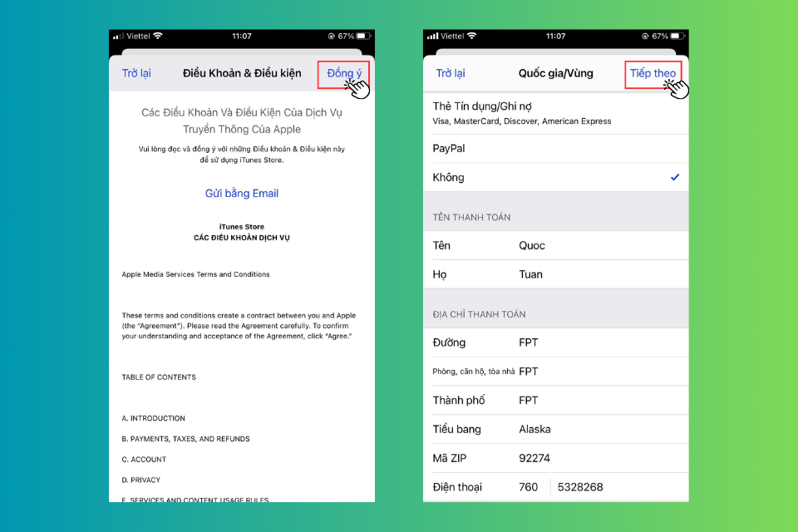Edit phone number 5328268
This screenshot has height=532, width=798.
[580, 487]
